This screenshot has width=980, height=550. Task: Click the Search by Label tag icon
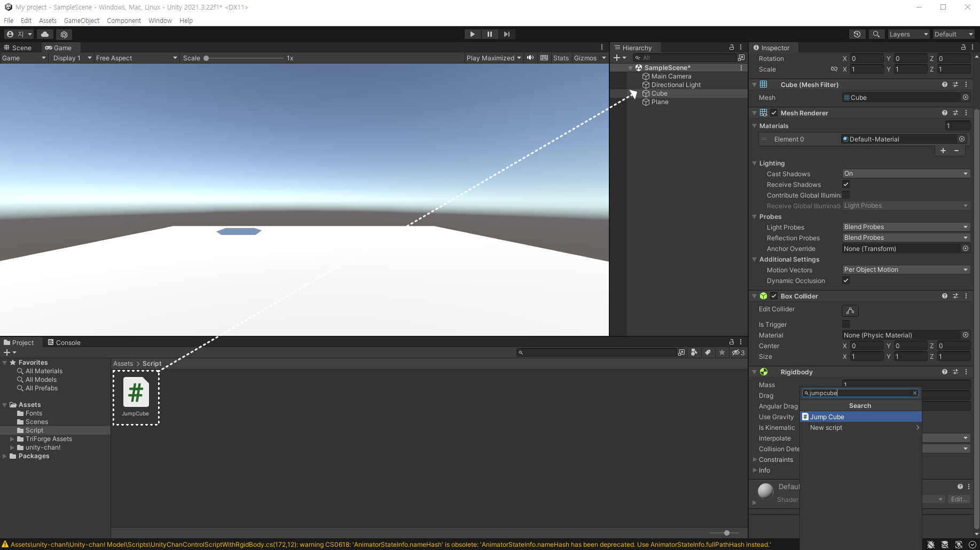point(708,352)
